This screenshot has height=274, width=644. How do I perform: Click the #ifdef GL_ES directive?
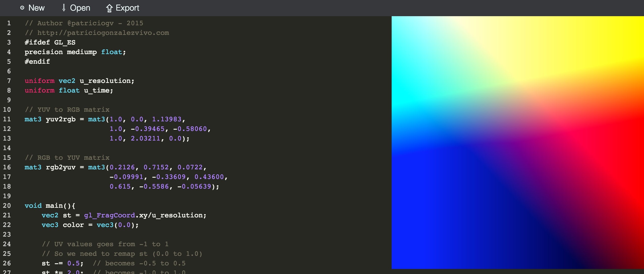50,42
